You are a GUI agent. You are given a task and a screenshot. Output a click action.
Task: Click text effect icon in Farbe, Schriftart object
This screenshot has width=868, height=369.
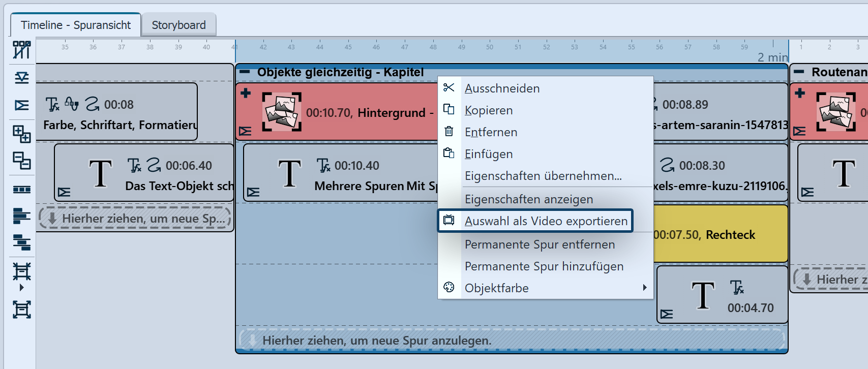pos(52,105)
